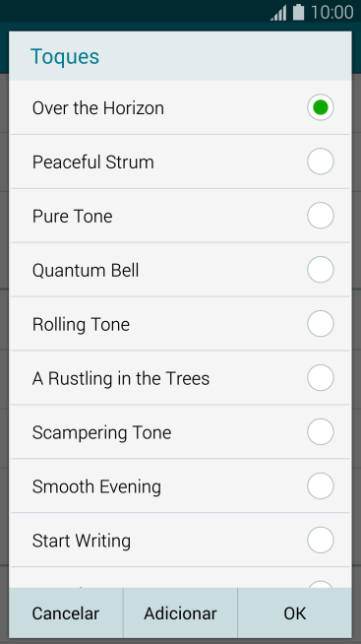Confirm with the OK button
The height and width of the screenshot is (644, 361).
[x=294, y=613]
